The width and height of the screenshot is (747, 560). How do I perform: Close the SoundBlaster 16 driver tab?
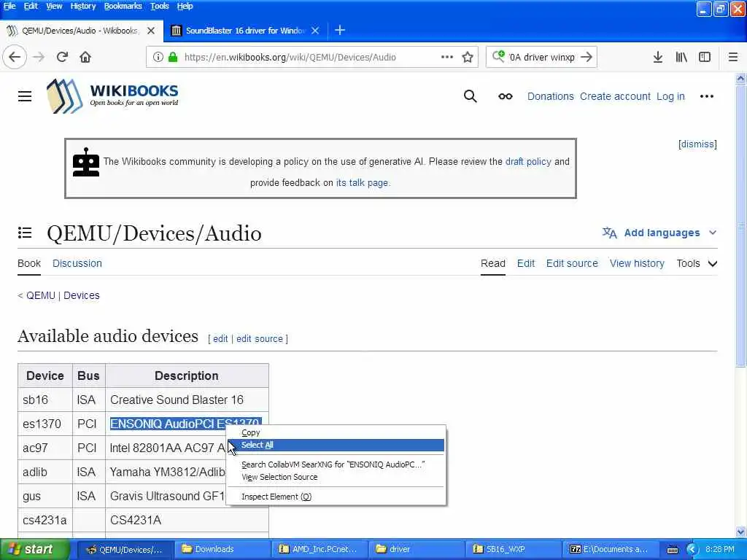[315, 31]
